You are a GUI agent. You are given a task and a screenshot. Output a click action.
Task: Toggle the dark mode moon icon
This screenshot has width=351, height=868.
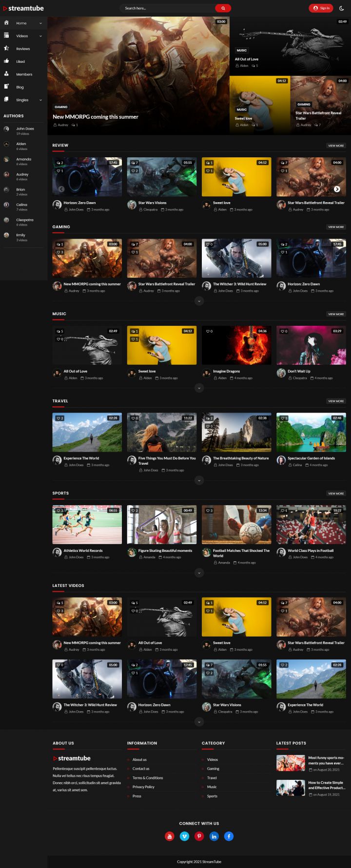[342, 8]
